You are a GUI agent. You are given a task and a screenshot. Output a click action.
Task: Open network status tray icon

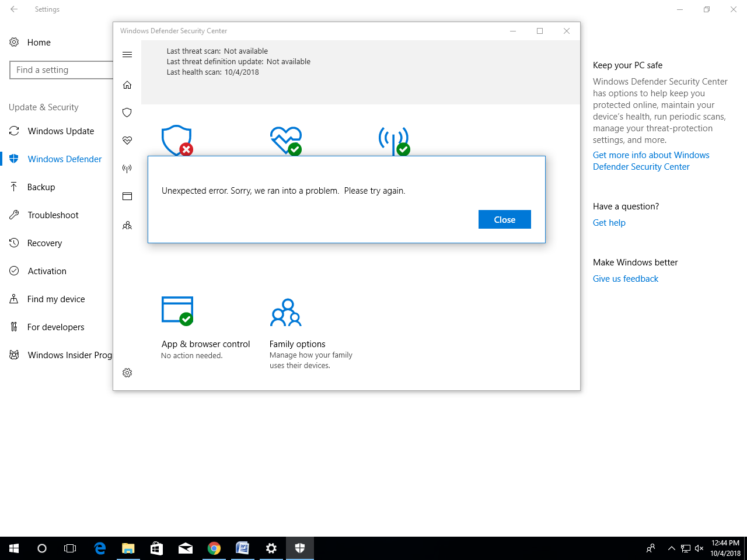pos(686,548)
